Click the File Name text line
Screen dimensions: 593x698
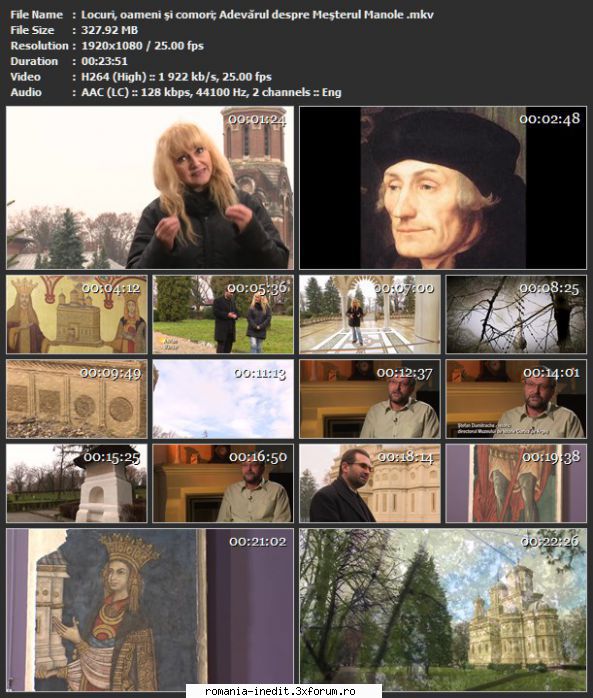tap(222, 15)
